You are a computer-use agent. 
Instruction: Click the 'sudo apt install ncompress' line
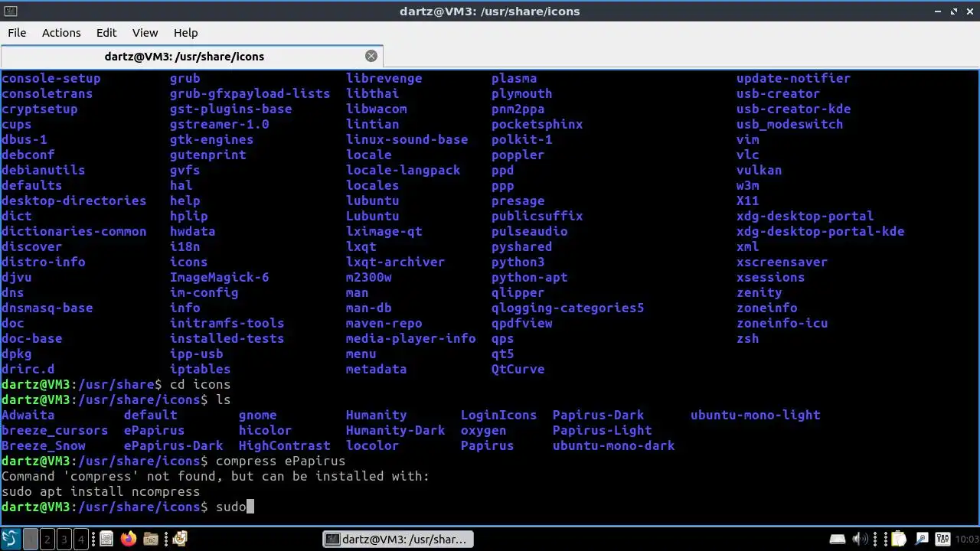pyautogui.click(x=101, y=491)
